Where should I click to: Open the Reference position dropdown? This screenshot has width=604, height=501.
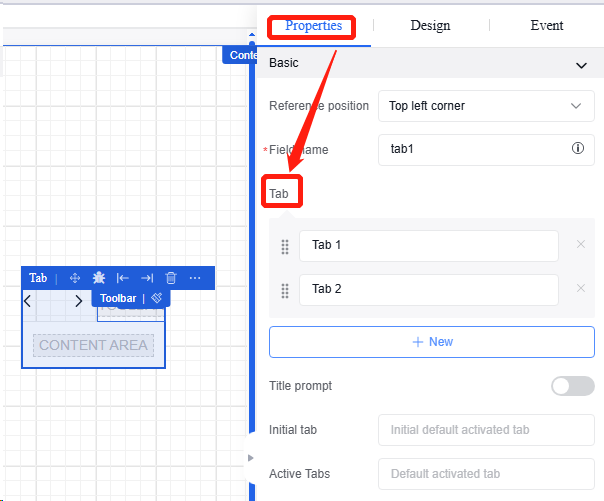pyautogui.click(x=486, y=106)
